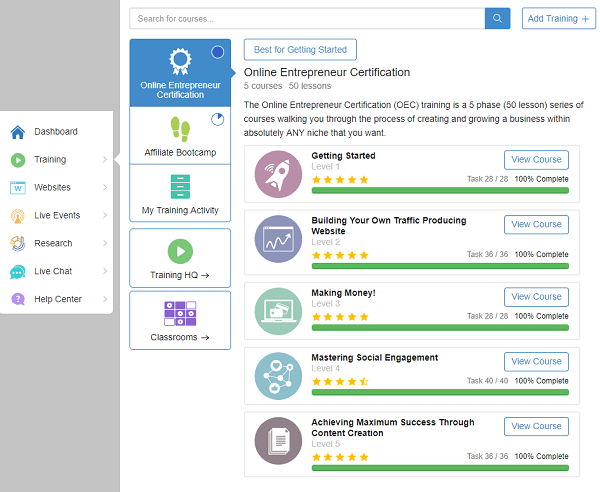
Task: Click the Getting Started progress bar
Action: [x=440, y=190]
